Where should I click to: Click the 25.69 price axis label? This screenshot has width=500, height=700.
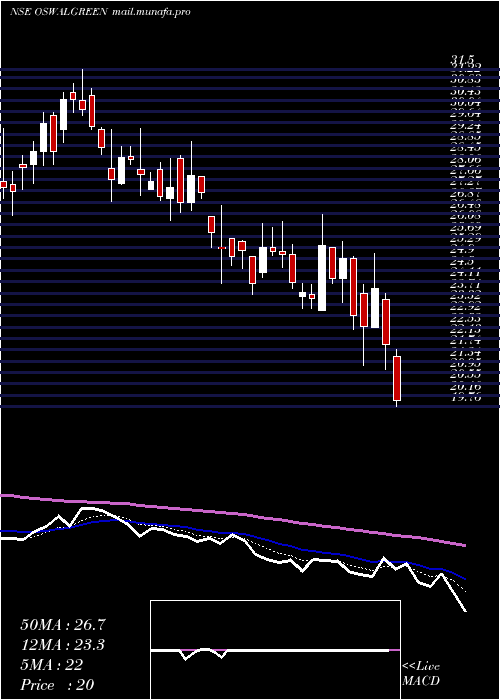465,228
